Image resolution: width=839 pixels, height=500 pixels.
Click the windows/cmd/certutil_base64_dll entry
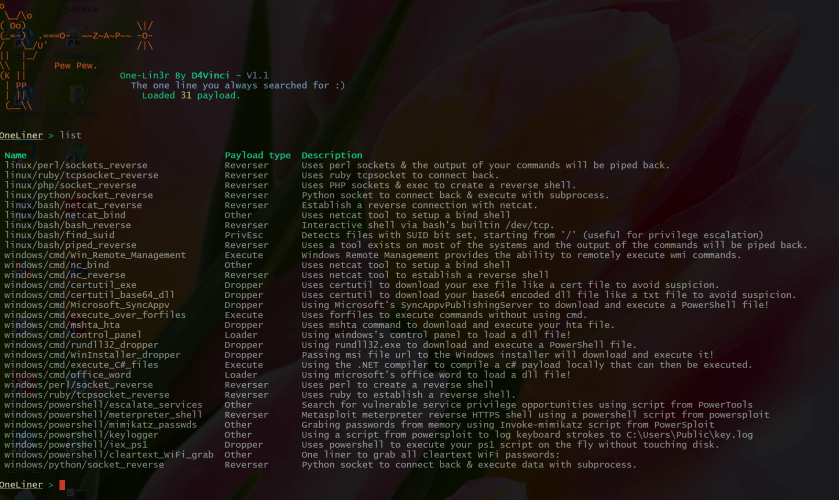[x=90, y=295]
